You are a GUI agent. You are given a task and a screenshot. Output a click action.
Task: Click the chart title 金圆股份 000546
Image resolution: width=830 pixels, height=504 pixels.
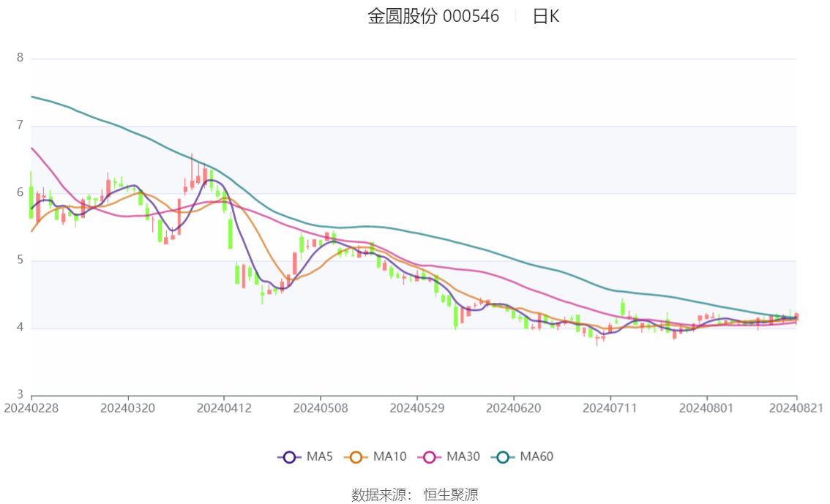(x=433, y=16)
